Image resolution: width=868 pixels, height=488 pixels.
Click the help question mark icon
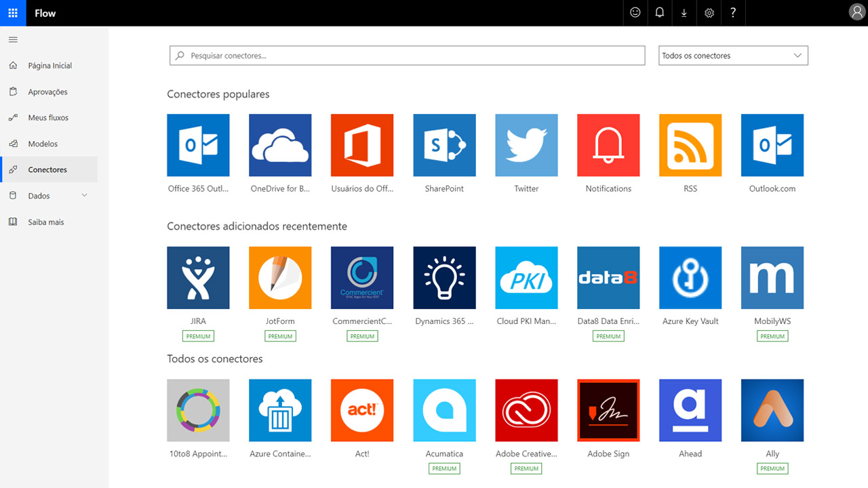coord(733,13)
